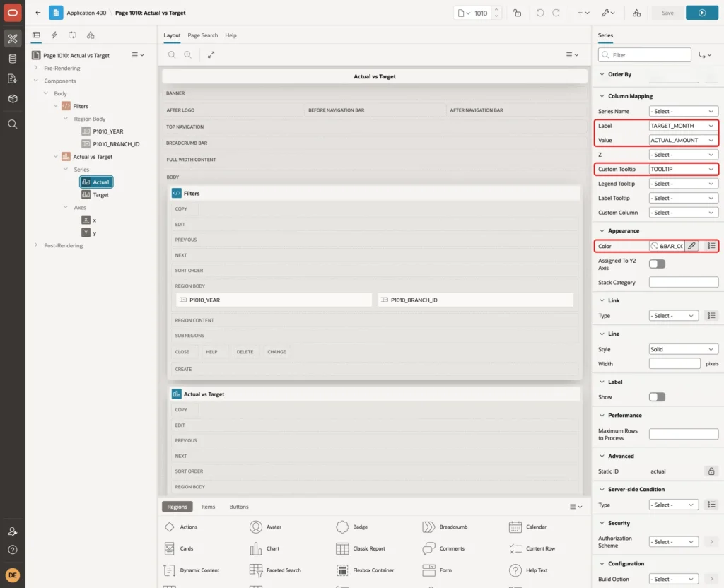Toggle the Assigned To Y2 Axis switch
Viewport: 724px width, 588px height.
pos(657,264)
